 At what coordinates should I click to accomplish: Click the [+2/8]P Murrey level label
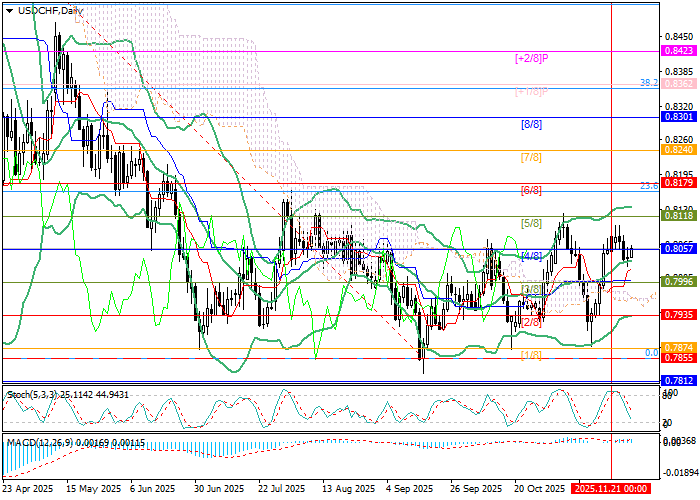pyautogui.click(x=531, y=58)
